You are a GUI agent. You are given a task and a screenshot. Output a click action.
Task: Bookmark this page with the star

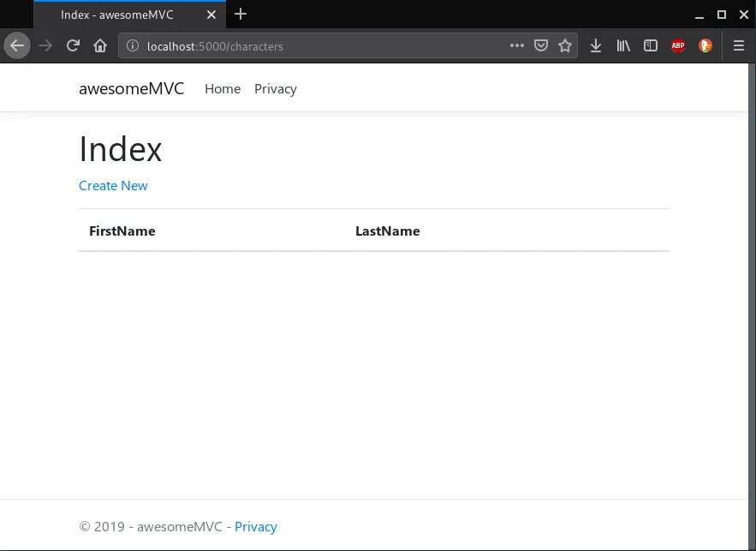click(564, 45)
